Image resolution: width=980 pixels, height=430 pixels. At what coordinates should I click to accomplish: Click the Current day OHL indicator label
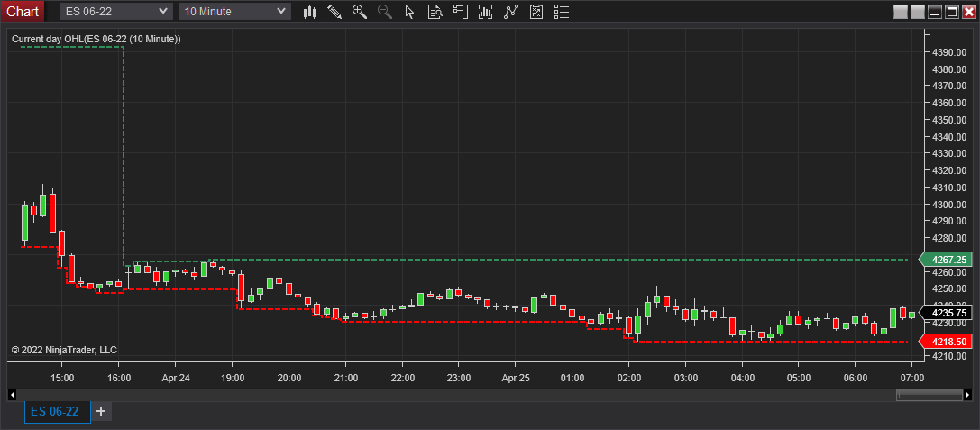pos(96,39)
